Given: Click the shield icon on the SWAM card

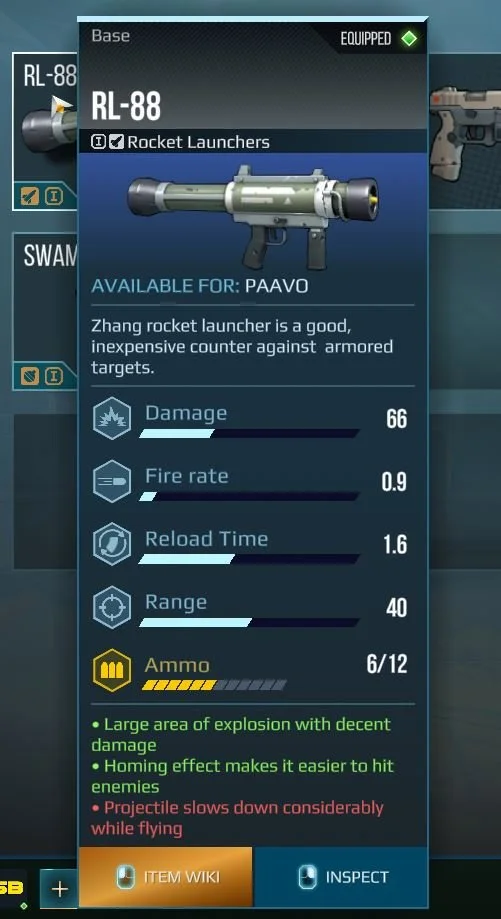Looking at the screenshot, I should pos(30,375).
